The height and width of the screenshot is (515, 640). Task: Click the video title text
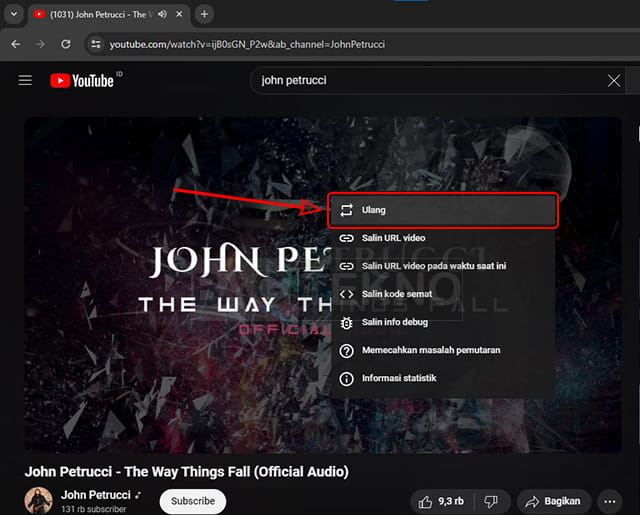click(187, 472)
